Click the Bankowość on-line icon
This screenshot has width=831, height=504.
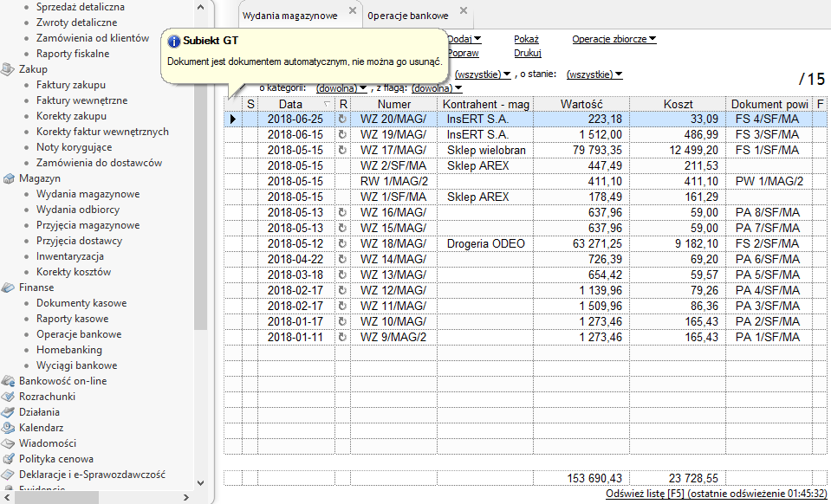click(9, 381)
